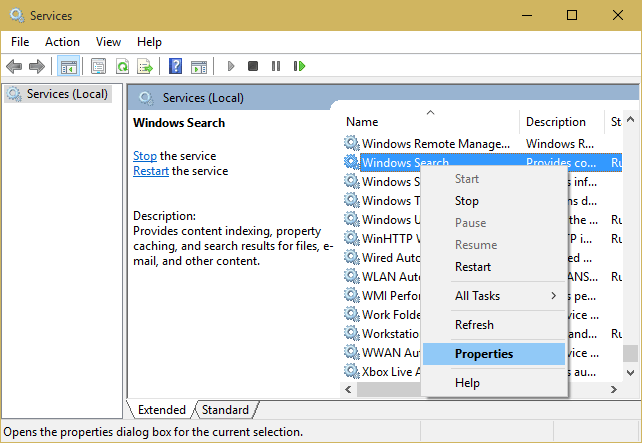
Task: Click the Back arrow toolbar icon
Action: tap(14, 66)
